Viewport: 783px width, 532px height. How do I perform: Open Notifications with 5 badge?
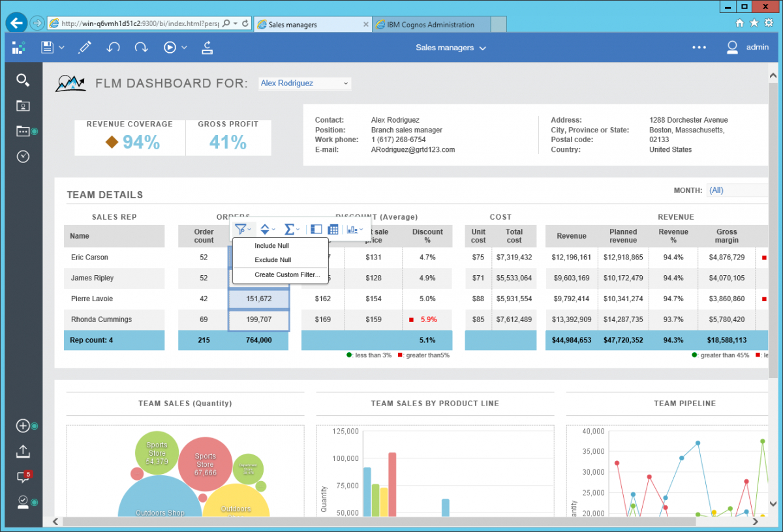pyautogui.click(x=23, y=477)
